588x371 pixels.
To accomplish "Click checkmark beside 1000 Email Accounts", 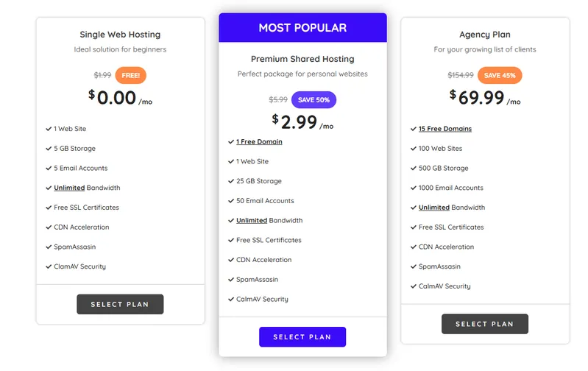I will [x=414, y=188].
